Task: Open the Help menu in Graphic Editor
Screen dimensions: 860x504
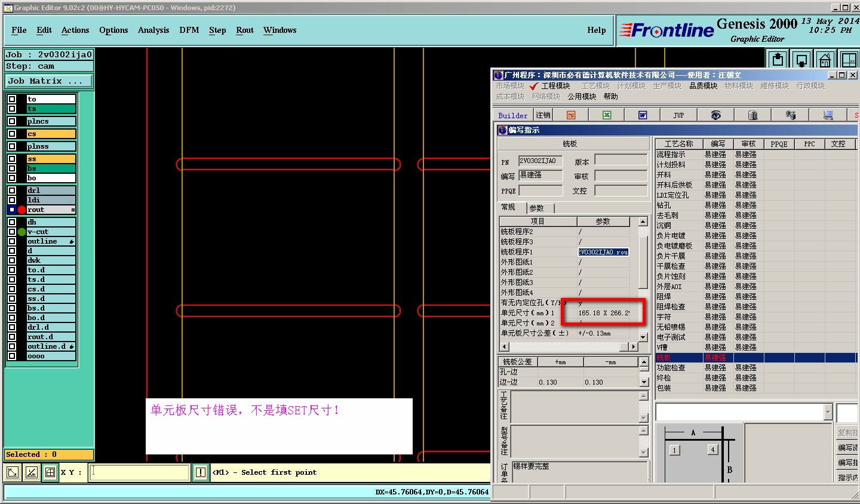Action: [597, 30]
